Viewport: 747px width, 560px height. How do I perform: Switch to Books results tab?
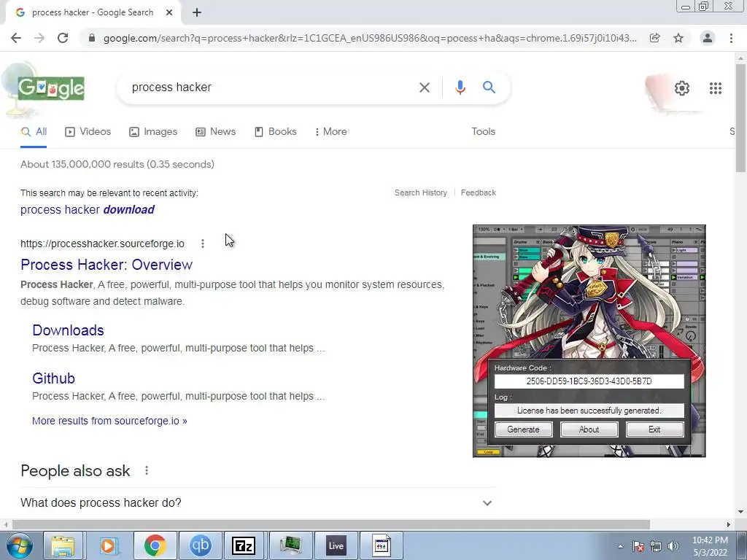click(x=275, y=132)
